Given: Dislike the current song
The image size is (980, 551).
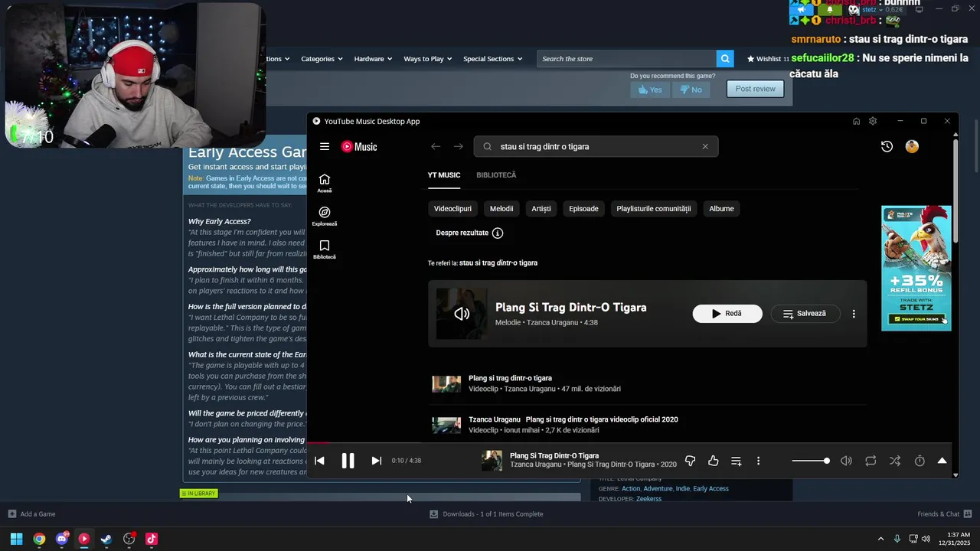Looking at the screenshot, I should click(x=690, y=461).
